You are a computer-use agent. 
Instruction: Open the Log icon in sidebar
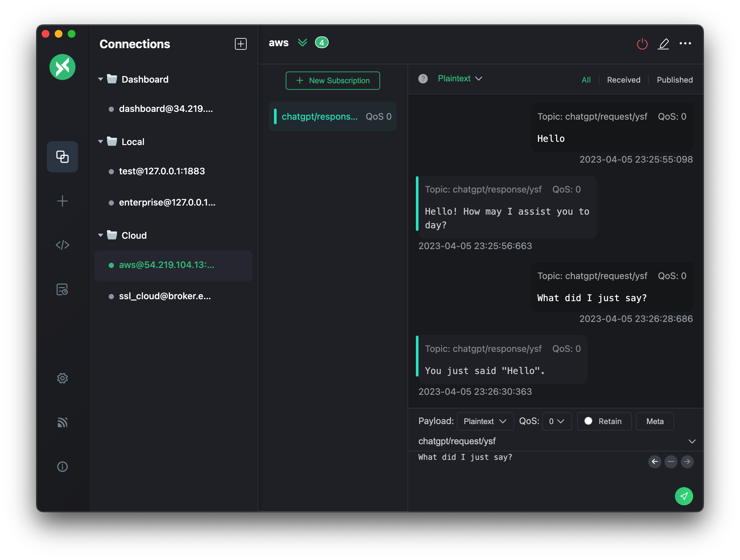[x=62, y=289]
